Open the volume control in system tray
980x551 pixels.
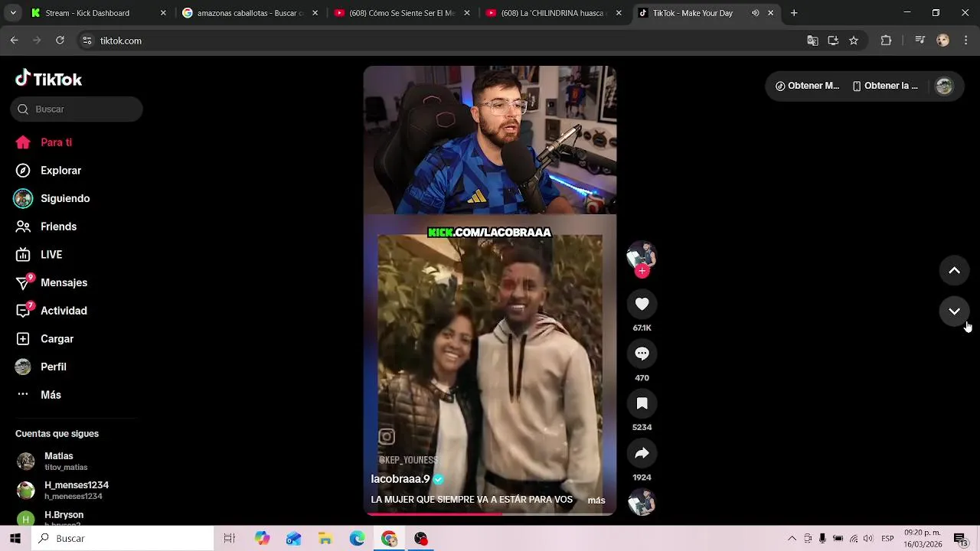pyautogui.click(x=869, y=539)
